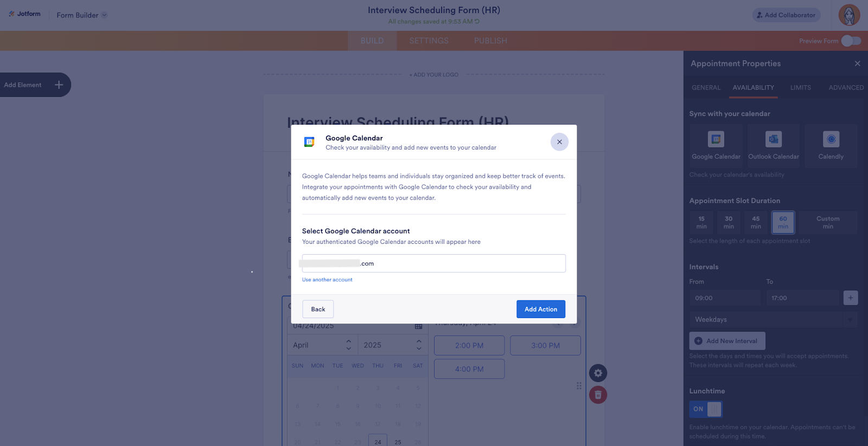Delete the appointment field with trash icon
The width and height of the screenshot is (868, 446).
click(598, 395)
